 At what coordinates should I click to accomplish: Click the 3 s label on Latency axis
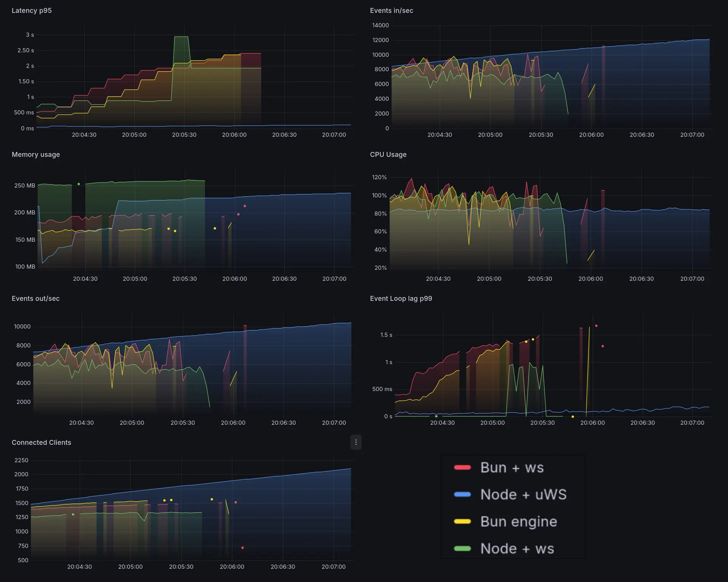(30, 35)
